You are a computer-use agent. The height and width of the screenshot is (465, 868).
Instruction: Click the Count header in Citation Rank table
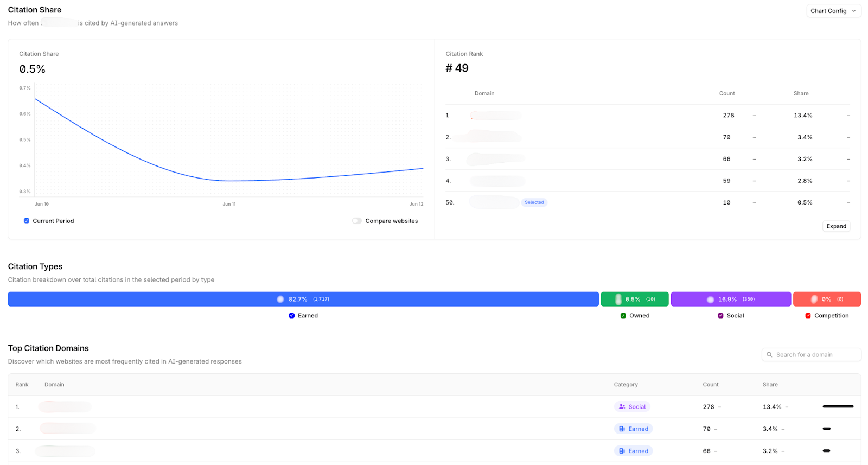pyautogui.click(x=727, y=93)
